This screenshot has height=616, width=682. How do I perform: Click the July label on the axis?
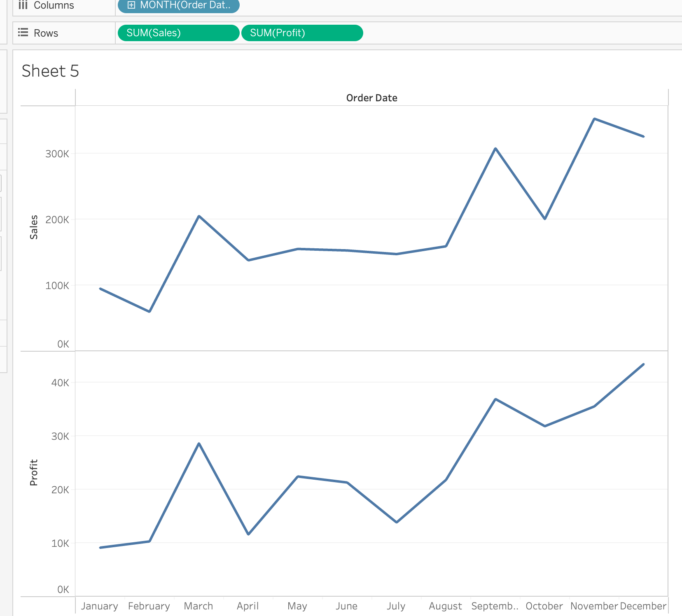[396, 606]
